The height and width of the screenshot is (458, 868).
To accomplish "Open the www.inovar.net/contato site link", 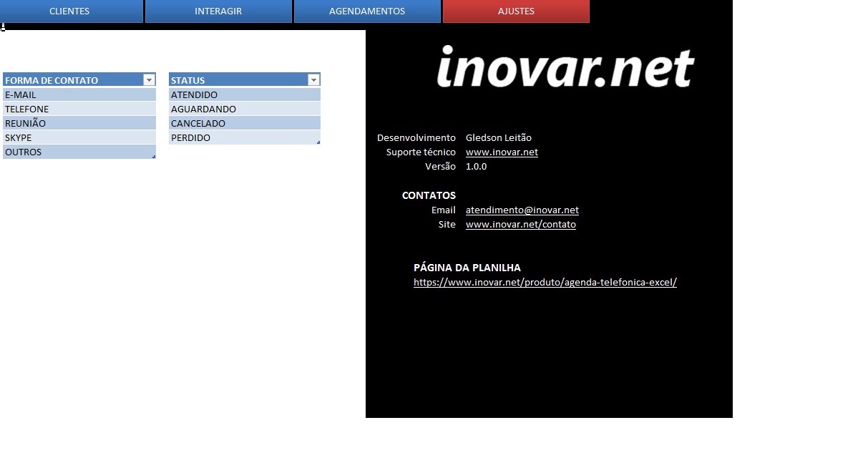I will coord(521,224).
